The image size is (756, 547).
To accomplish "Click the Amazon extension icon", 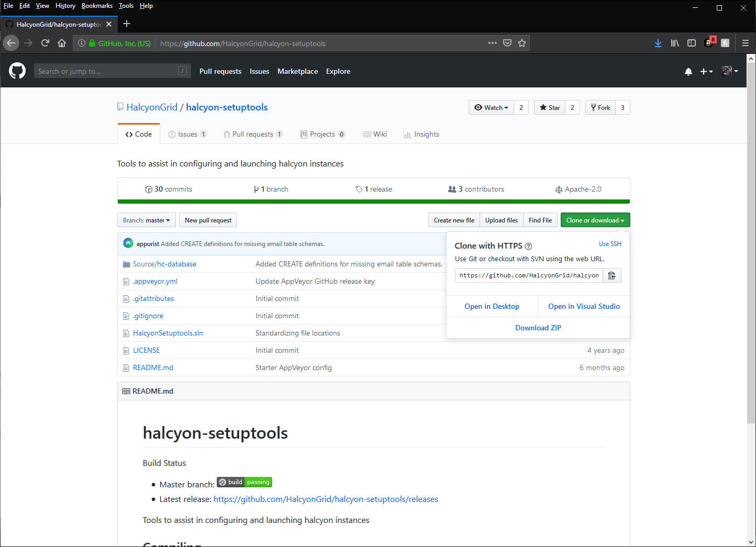I will point(709,43).
